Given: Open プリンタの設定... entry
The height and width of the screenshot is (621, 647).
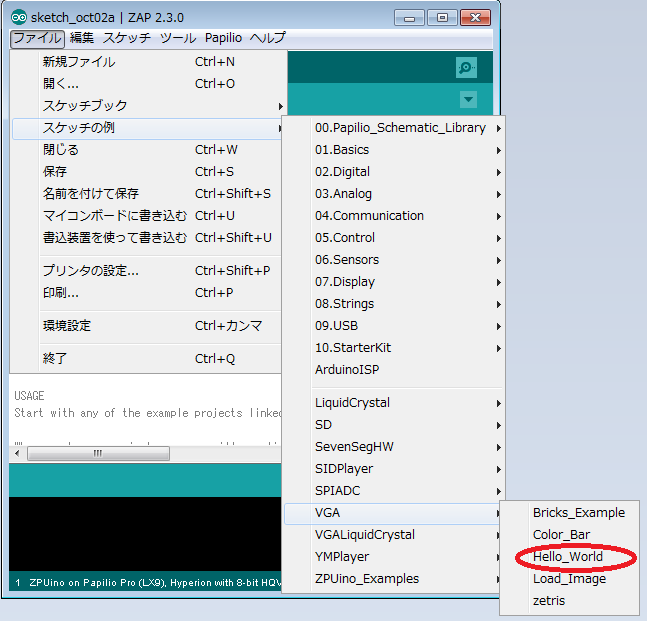Looking at the screenshot, I should pos(148,271).
